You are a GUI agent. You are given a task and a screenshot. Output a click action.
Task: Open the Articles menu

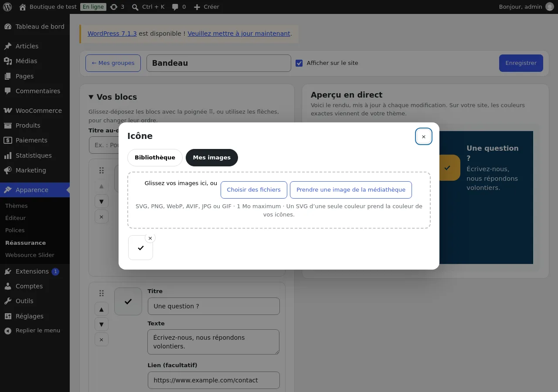coord(35,46)
